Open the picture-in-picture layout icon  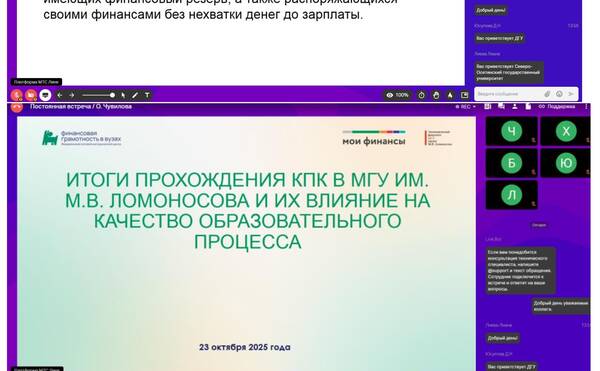point(465,95)
